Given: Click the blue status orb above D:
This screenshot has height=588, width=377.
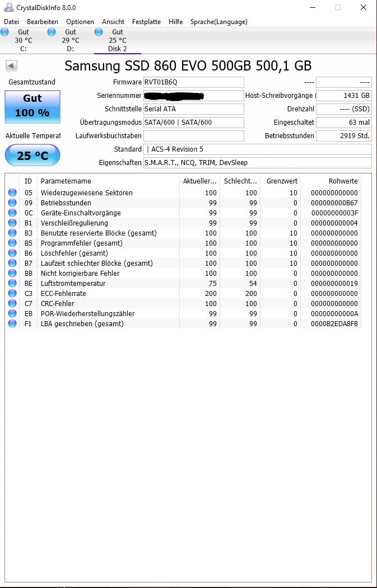Looking at the screenshot, I should (x=52, y=32).
